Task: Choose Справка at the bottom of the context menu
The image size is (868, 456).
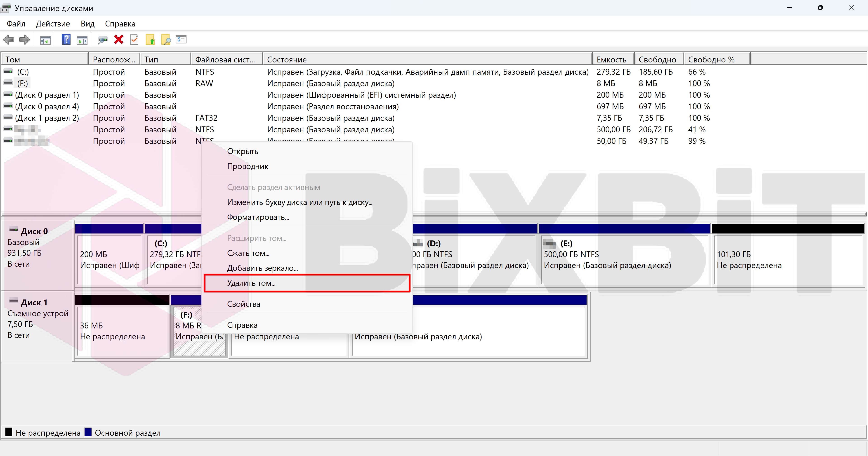Action: [307, 325]
